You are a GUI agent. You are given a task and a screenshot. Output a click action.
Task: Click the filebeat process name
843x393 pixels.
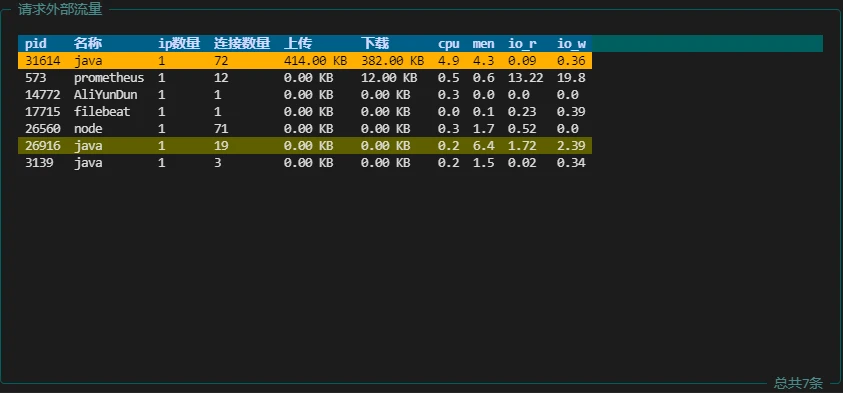click(102, 112)
